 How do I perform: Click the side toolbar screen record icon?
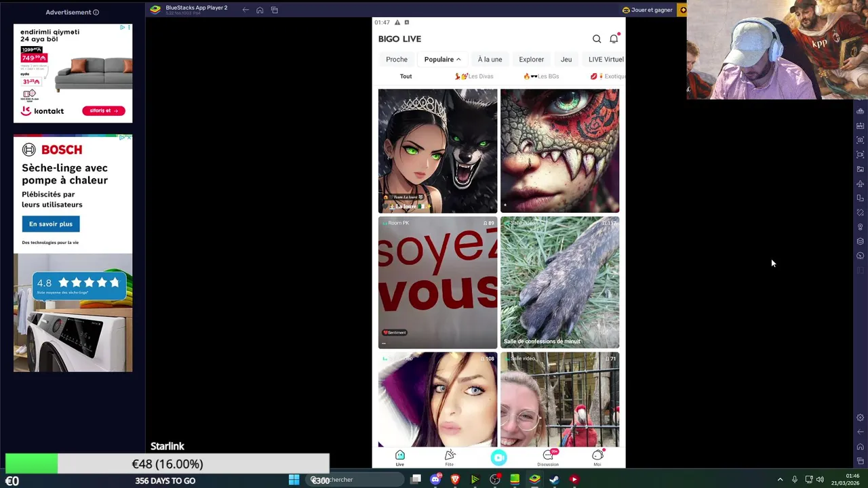point(861,155)
